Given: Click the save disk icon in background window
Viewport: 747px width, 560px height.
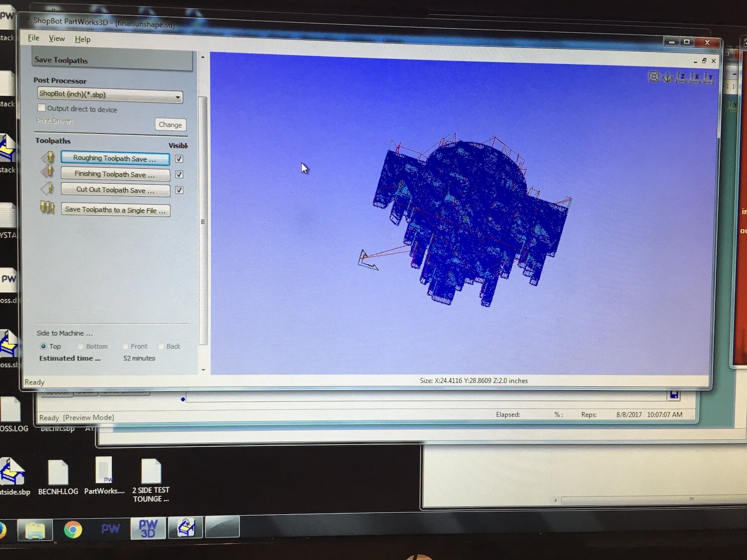Looking at the screenshot, I should click(x=674, y=395).
